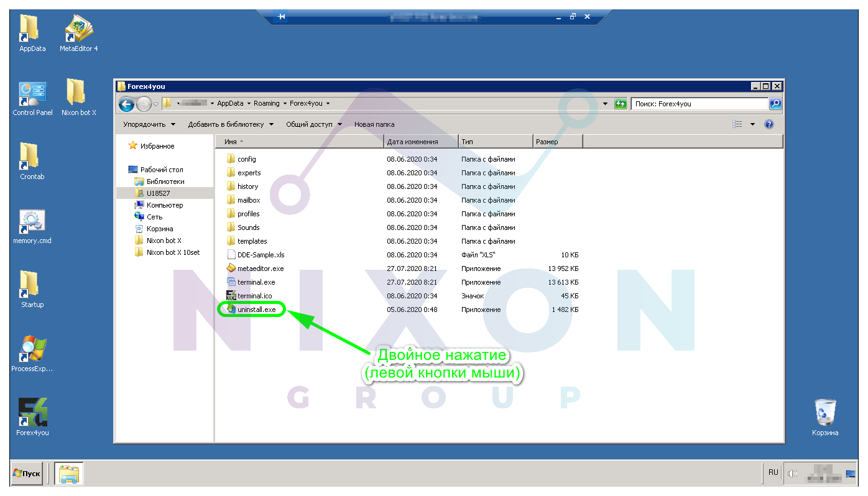Expand the arrow after AppData in the address bar
The image size is (868, 496).
[x=249, y=104]
